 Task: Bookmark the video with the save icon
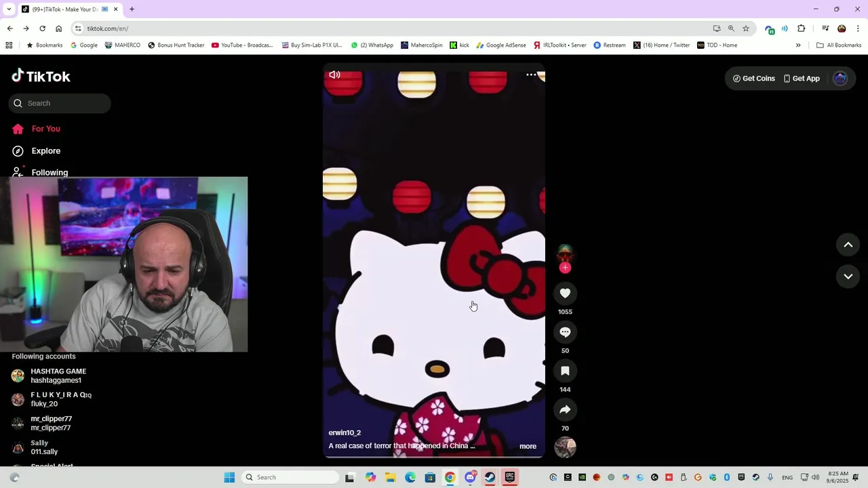(x=565, y=371)
